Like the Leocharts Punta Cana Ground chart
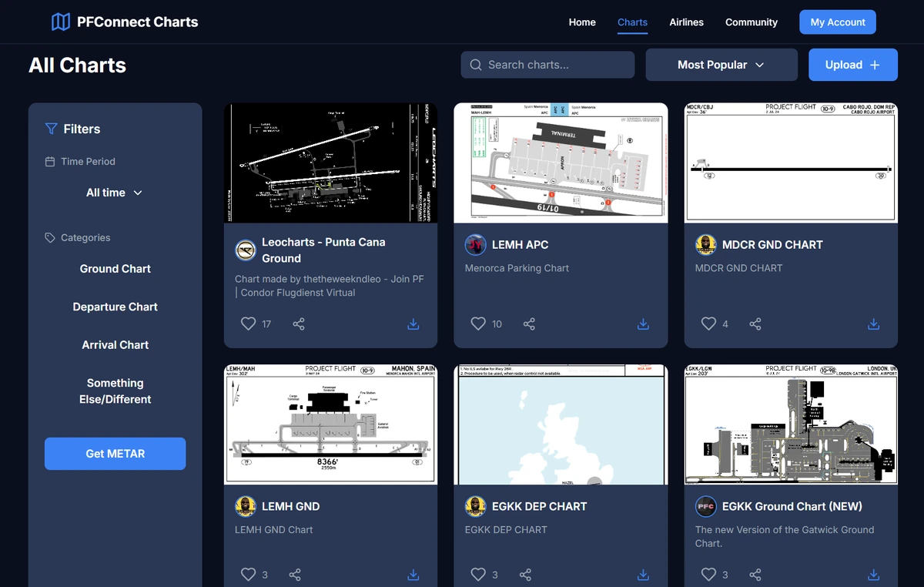924x587 pixels. pyautogui.click(x=248, y=324)
